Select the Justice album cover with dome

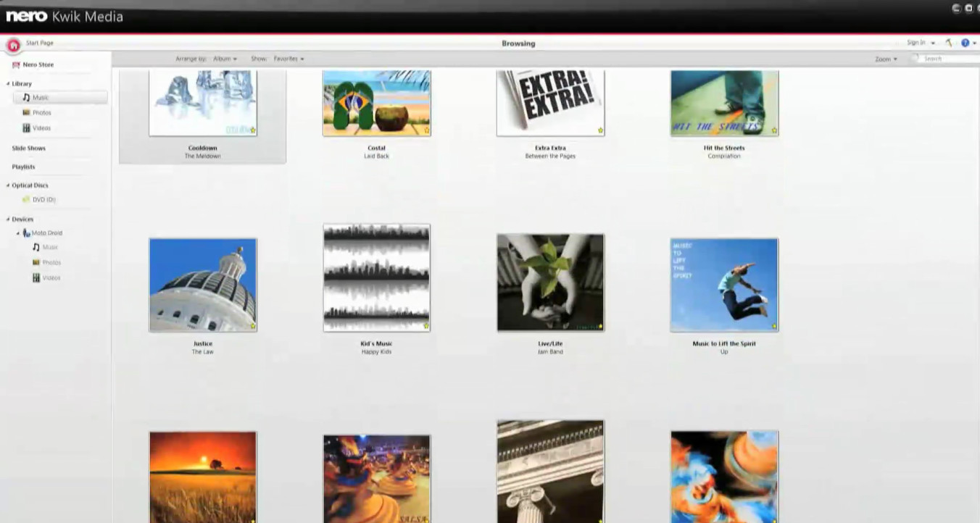203,285
